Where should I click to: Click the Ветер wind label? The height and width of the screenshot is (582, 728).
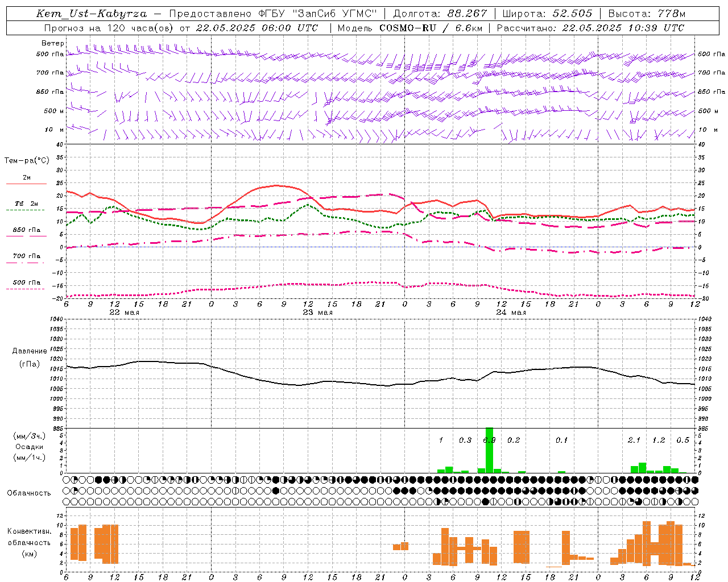click(53, 43)
